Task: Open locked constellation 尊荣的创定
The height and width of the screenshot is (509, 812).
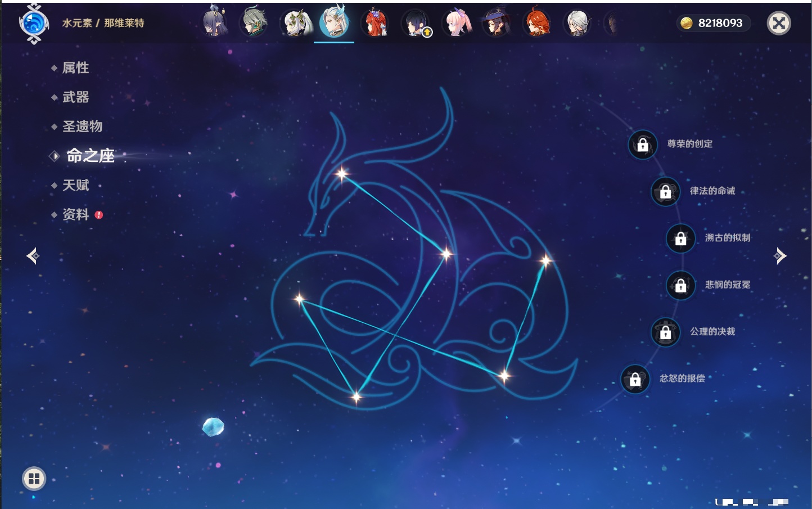Action: tap(643, 145)
